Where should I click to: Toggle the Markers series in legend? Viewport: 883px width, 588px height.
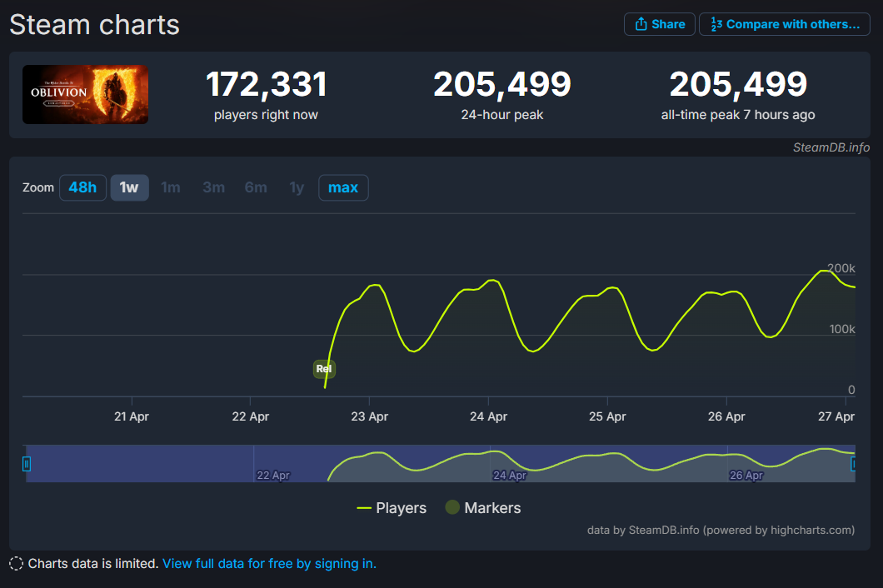point(483,508)
